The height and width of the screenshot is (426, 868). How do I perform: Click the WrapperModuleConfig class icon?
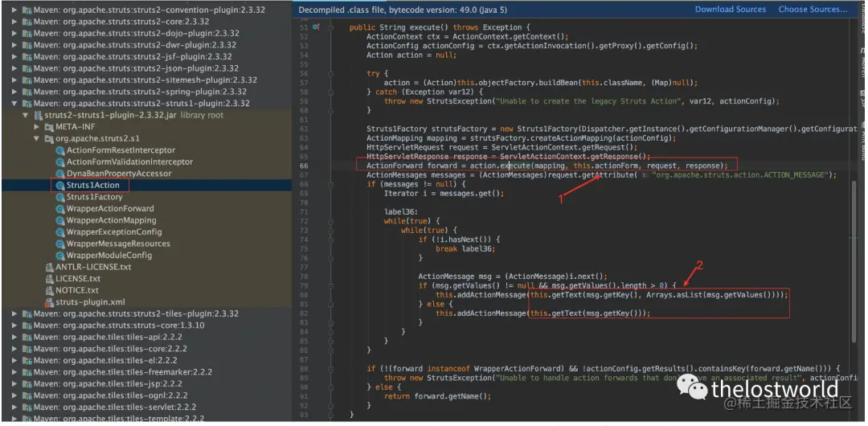coord(59,255)
